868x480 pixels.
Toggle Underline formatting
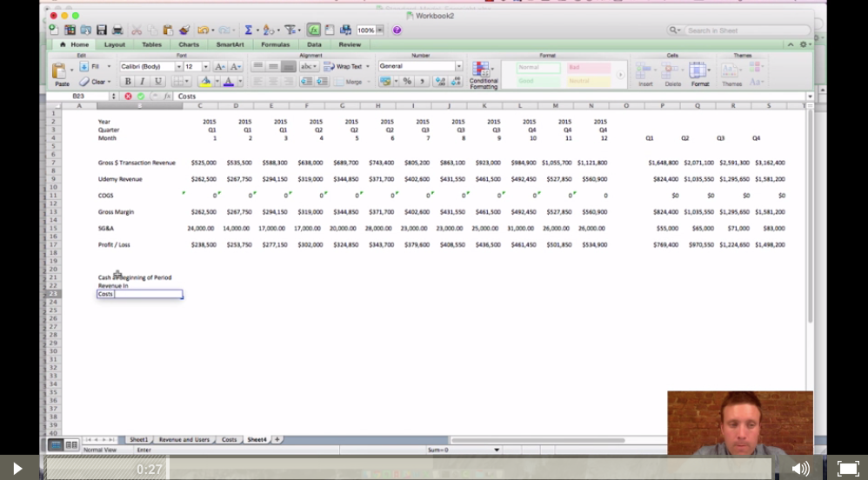(157, 82)
